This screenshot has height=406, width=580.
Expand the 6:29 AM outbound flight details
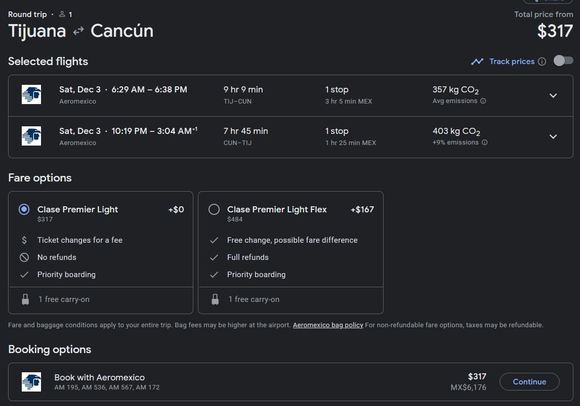click(x=553, y=96)
